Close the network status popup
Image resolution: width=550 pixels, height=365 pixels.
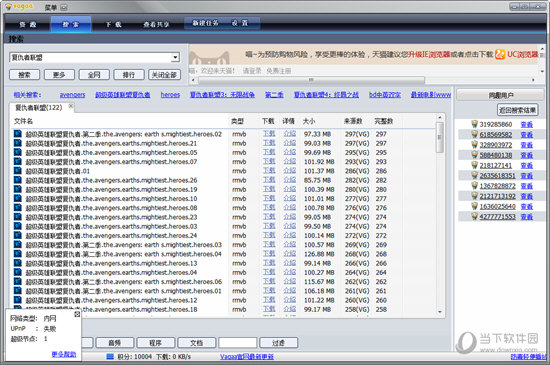[77, 314]
